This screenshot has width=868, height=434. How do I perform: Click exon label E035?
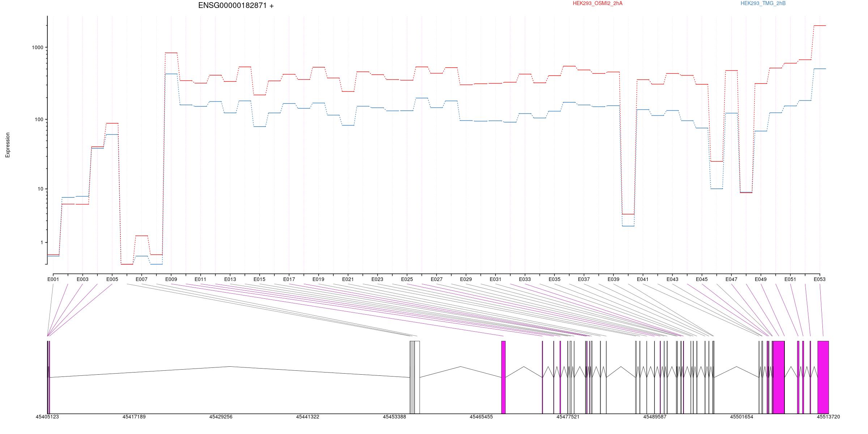(x=554, y=279)
